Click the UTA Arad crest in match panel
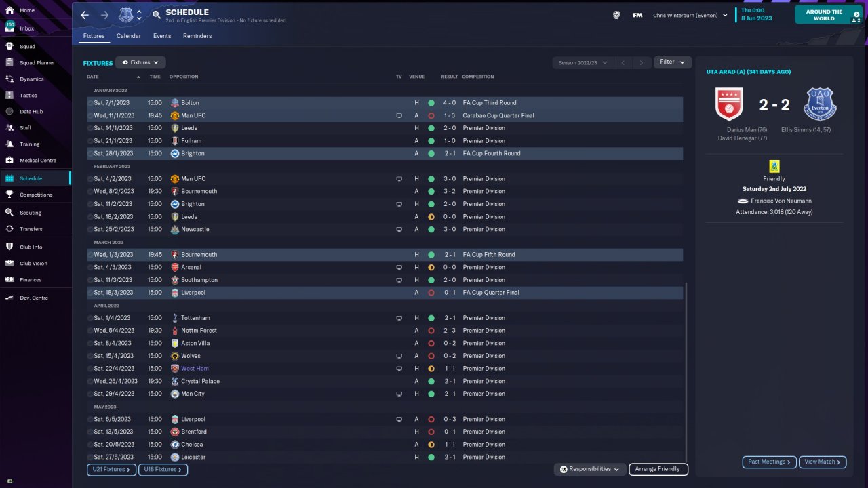The width and height of the screenshot is (868, 488). pos(730,104)
